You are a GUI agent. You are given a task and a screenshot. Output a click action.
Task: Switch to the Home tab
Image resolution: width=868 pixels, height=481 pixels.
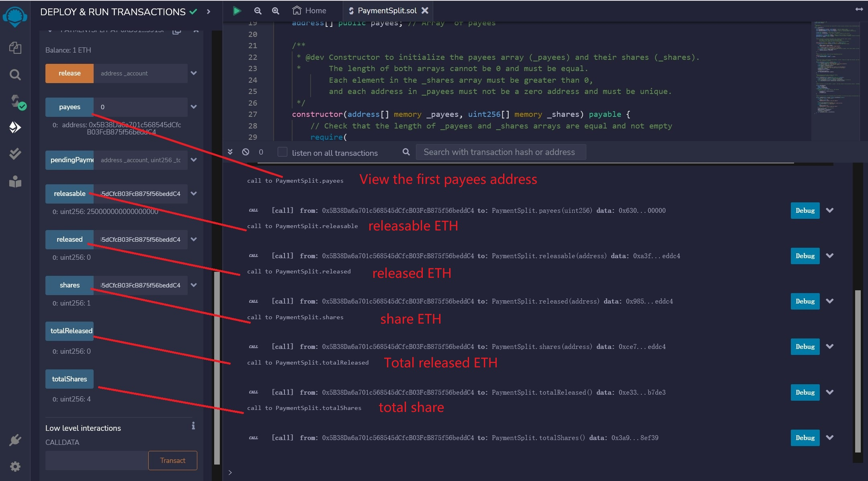click(x=309, y=10)
